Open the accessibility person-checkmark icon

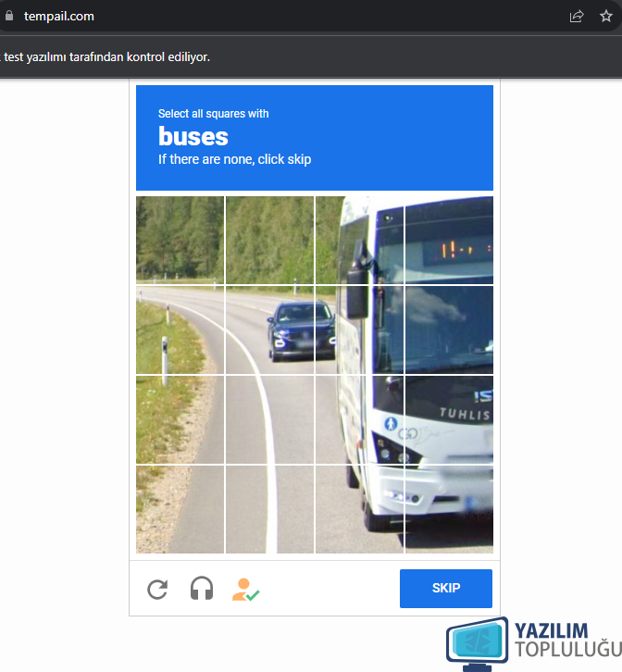245,590
